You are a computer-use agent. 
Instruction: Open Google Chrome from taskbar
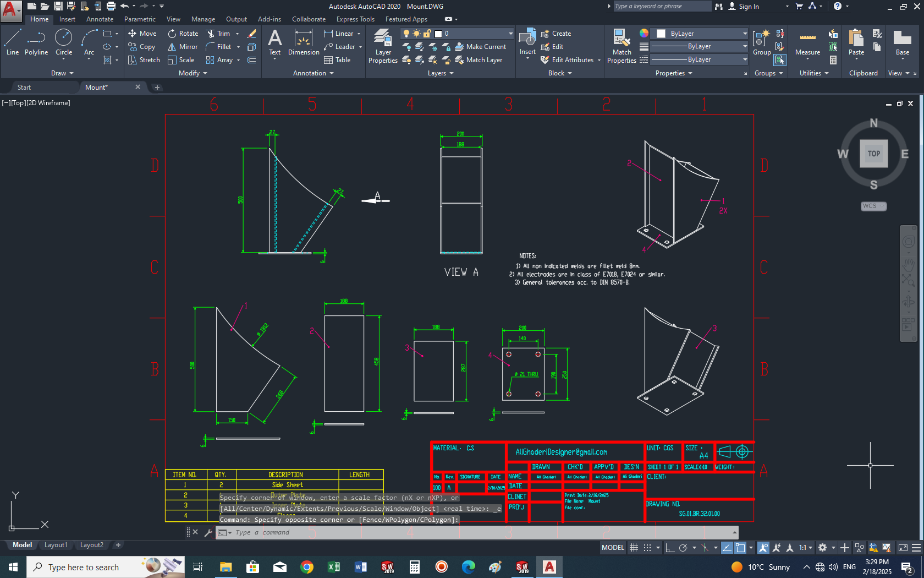(x=307, y=567)
